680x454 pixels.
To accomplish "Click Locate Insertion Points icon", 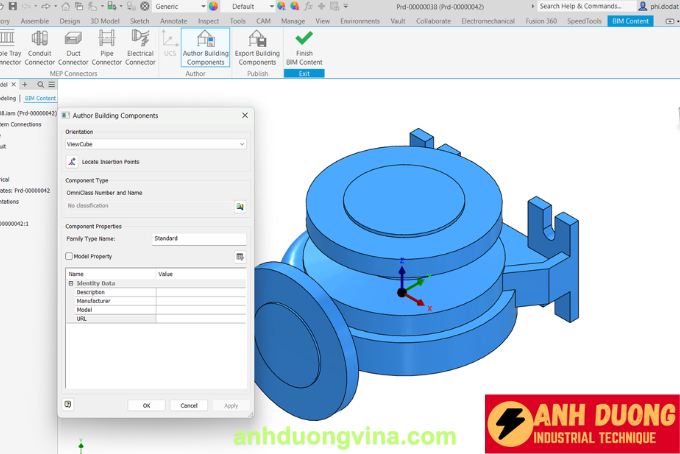I will point(72,161).
